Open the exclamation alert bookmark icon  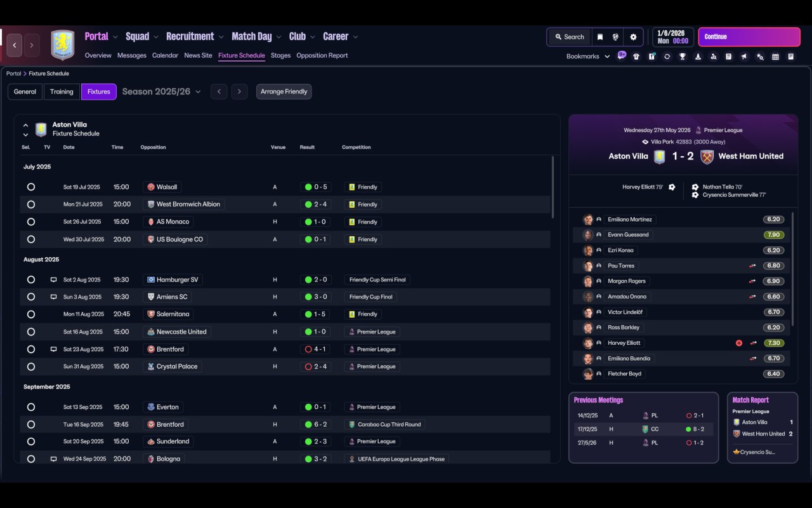[652, 57]
